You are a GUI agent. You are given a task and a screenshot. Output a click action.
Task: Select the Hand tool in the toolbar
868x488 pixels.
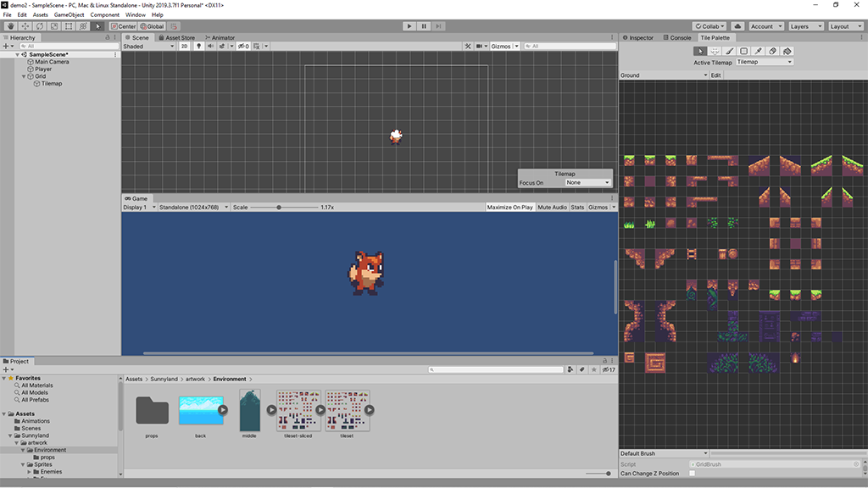coord(10,26)
